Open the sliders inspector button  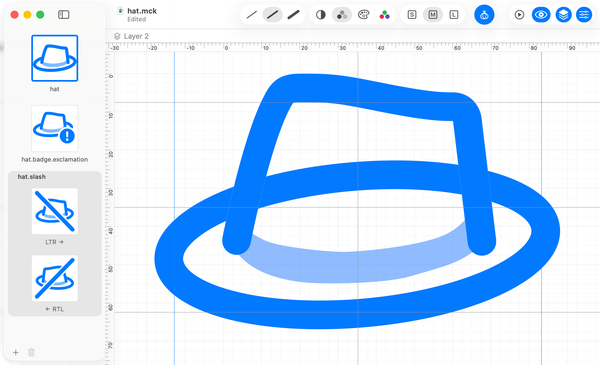pos(584,15)
